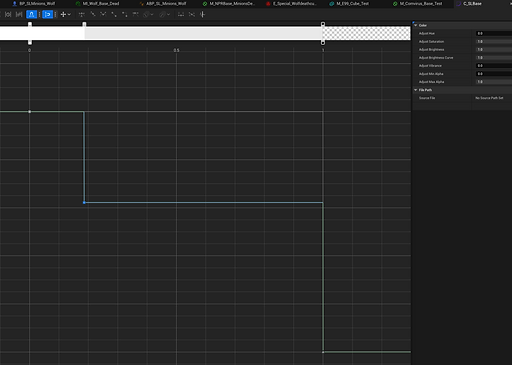Toggle value snapping blue button
This screenshot has height=365, width=512.
(x=48, y=14)
